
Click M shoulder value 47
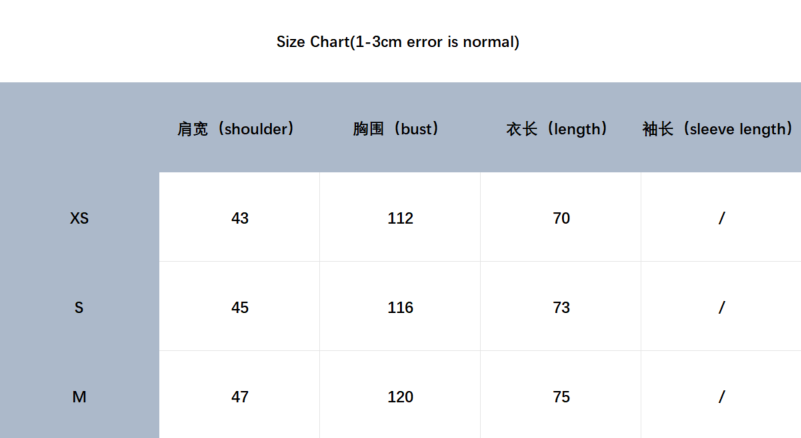pos(240,397)
